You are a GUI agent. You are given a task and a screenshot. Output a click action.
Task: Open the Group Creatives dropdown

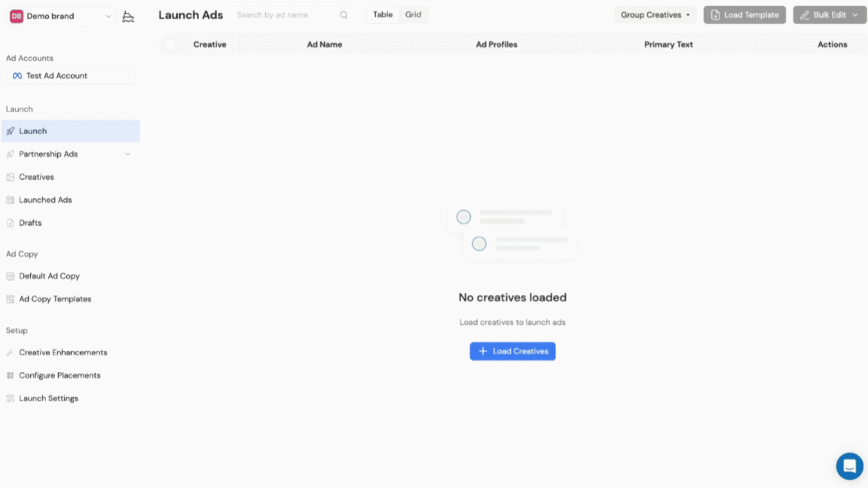coord(656,15)
